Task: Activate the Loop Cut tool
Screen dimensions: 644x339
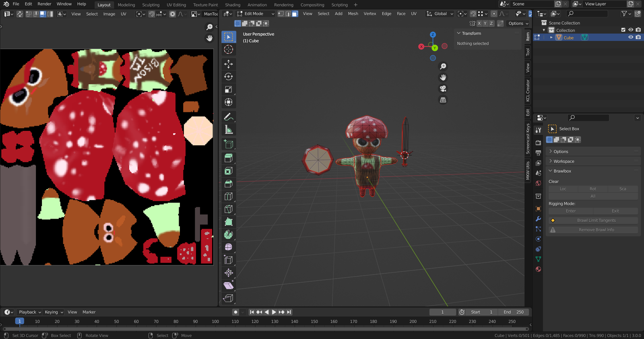Action: (229, 196)
